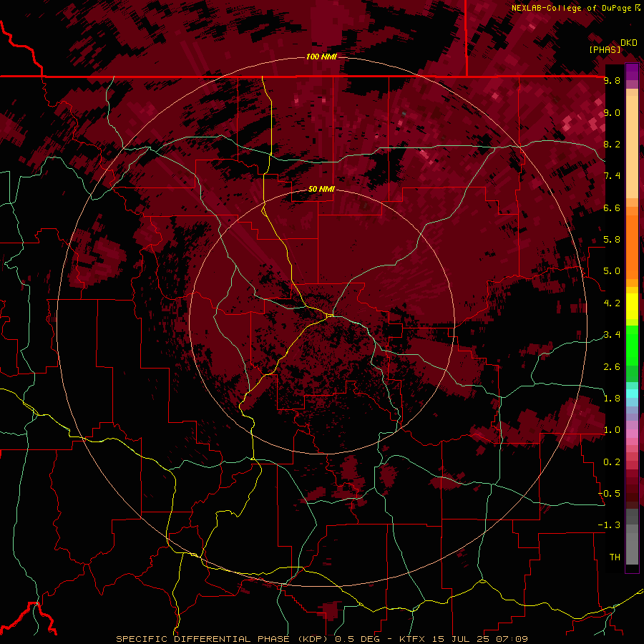The image size is (644, 644).
Task: Click the 2.6 value on the color scale
Action: pyautogui.click(x=612, y=366)
